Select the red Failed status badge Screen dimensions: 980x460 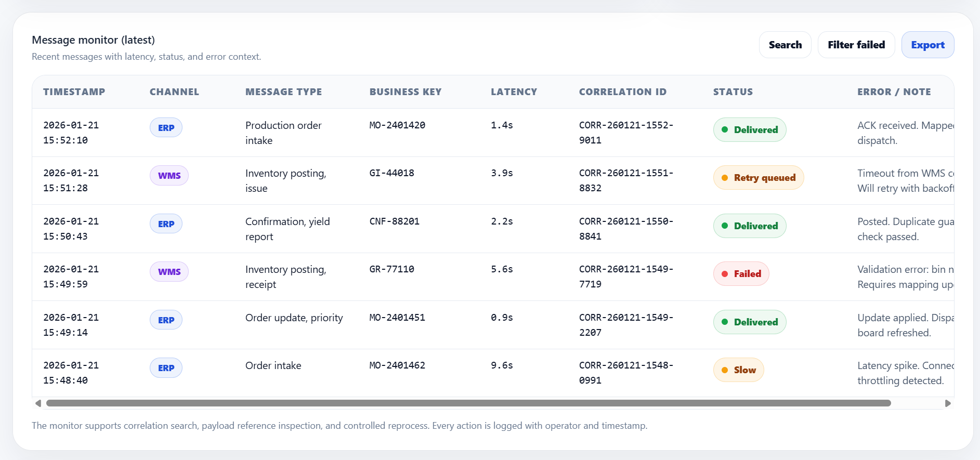[x=741, y=274]
